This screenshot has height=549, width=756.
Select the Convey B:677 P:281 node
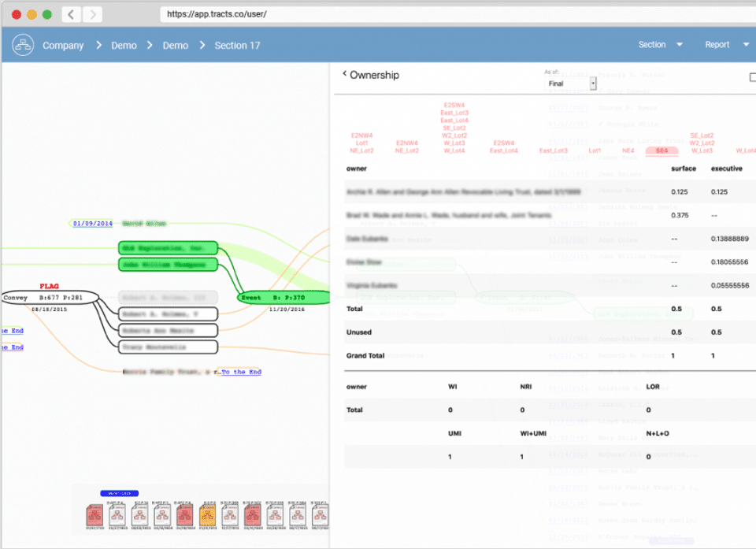pos(50,298)
